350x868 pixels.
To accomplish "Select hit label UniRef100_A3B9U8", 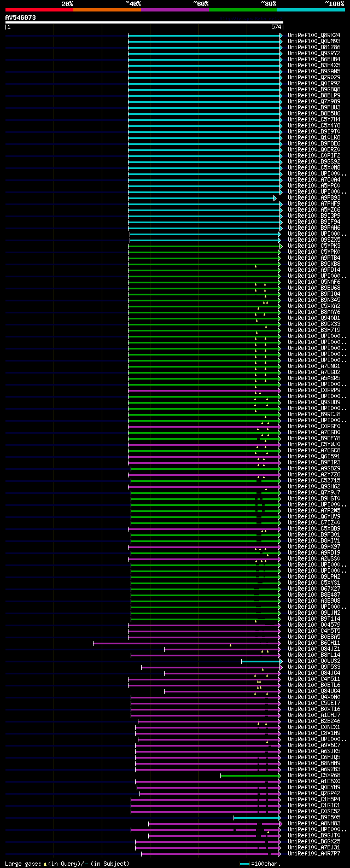I will point(315,601).
